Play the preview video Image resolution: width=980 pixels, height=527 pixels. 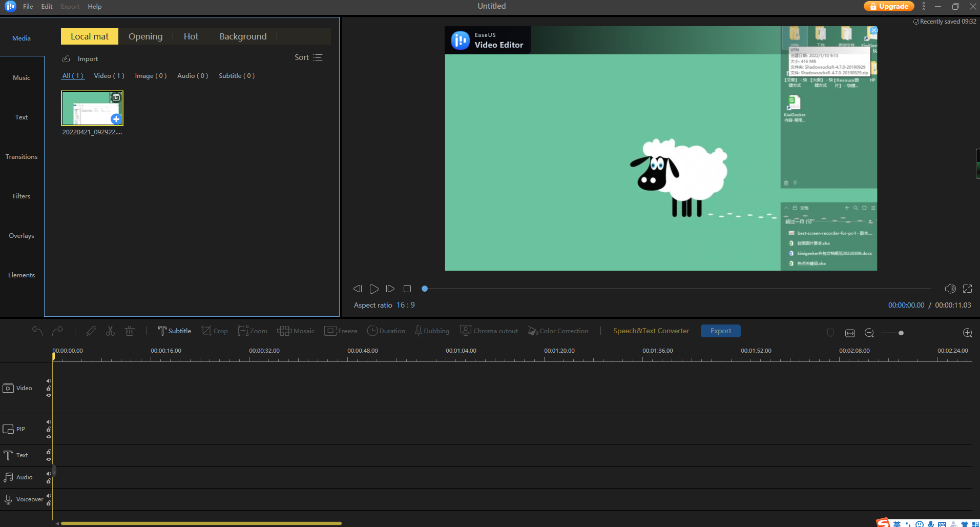[x=374, y=289]
